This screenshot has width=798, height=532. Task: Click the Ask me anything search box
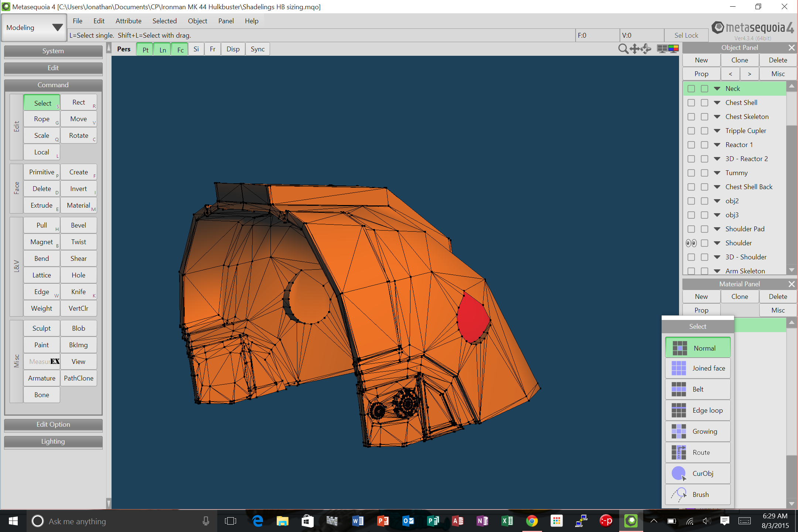point(122,521)
